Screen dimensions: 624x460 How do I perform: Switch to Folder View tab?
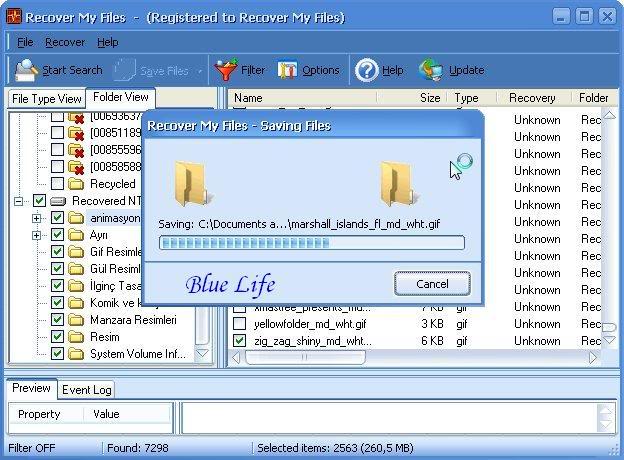pyautogui.click(x=121, y=97)
